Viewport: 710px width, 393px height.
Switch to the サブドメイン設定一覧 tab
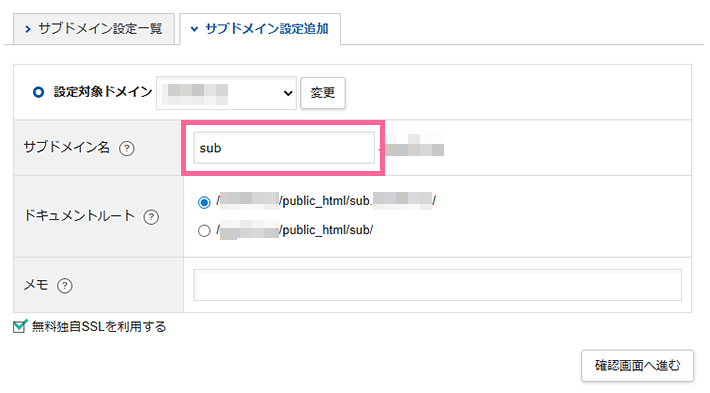pos(94,29)
